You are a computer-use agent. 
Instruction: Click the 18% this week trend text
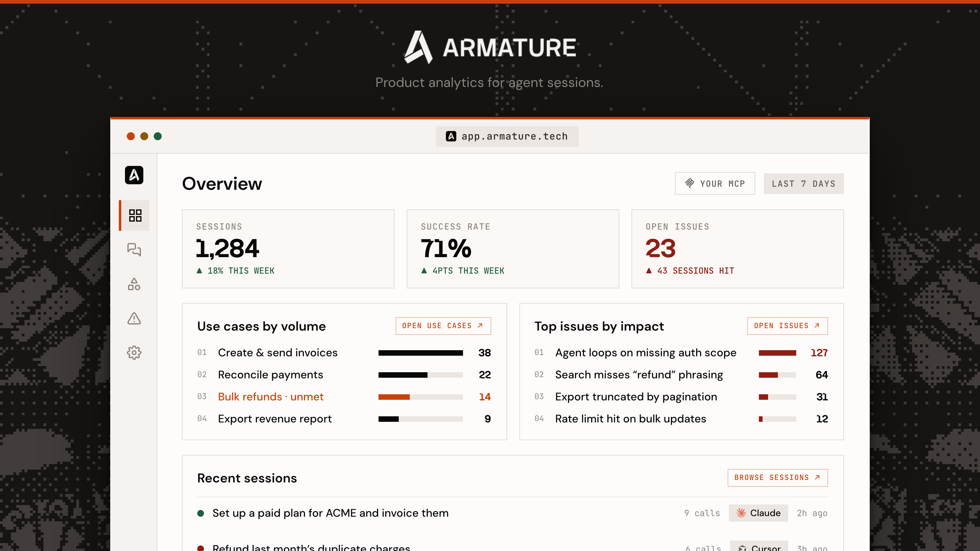241,271
